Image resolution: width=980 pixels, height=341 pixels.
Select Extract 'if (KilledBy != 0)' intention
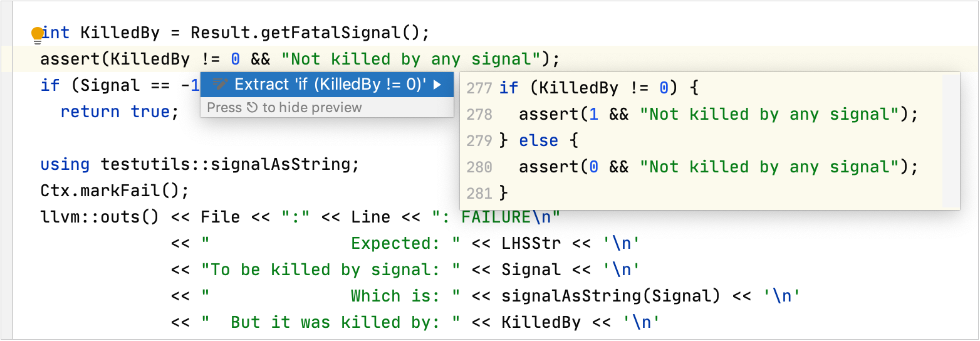pyautogui.click(x=330, y=84)
